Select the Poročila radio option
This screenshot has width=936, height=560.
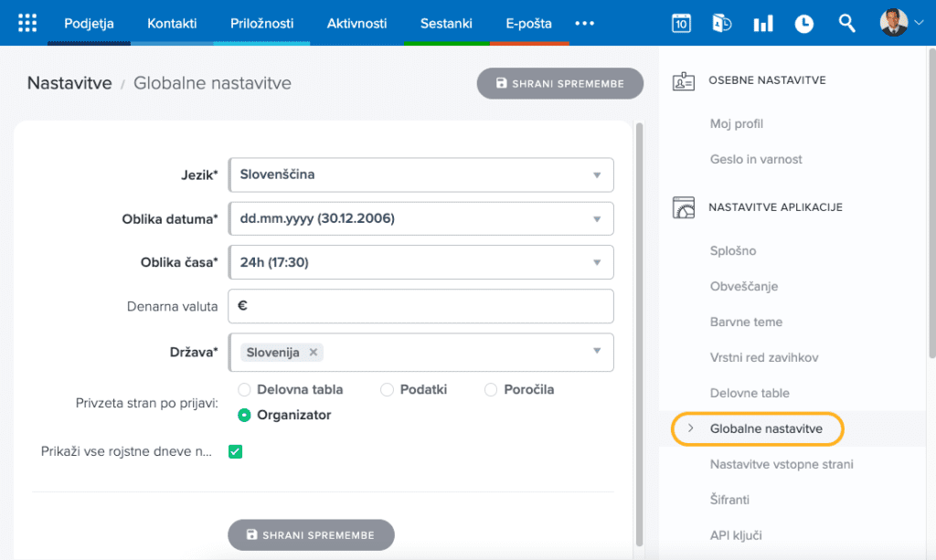[x=492, y=390]
